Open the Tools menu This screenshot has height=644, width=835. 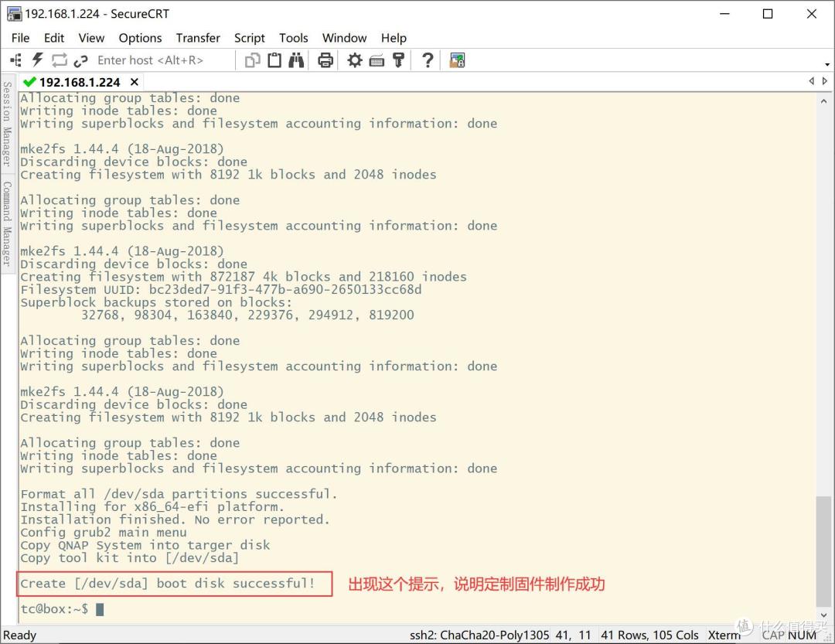click(294, 37)
